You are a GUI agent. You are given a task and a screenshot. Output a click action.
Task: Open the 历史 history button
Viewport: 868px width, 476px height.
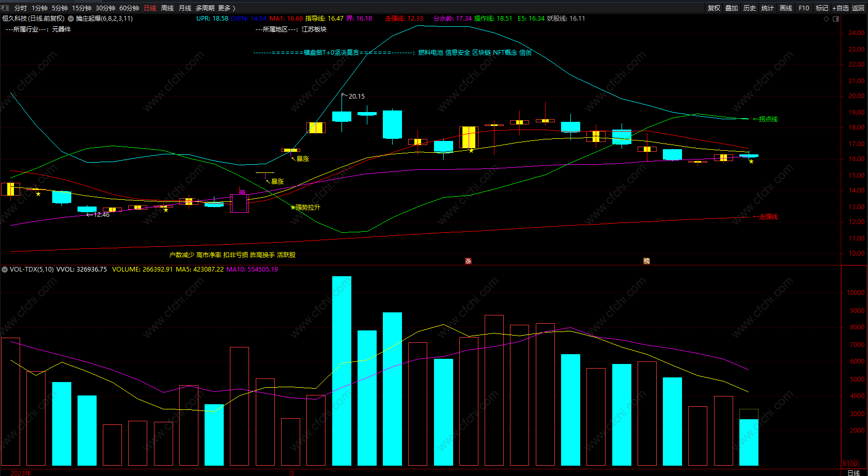coord(750,8)
